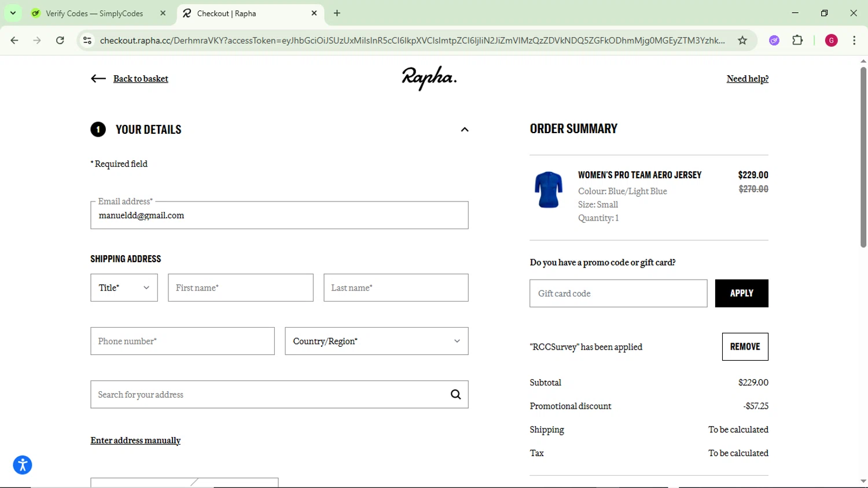Click the struck-through $270.00 price
868x488 pixels.
tap(753, 189)
